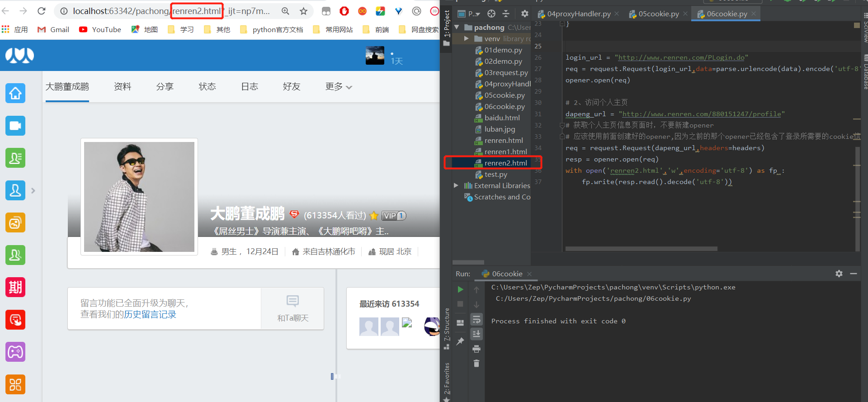Click the blue person sidebar icon
868x402 pixels.
pos(15,190)
